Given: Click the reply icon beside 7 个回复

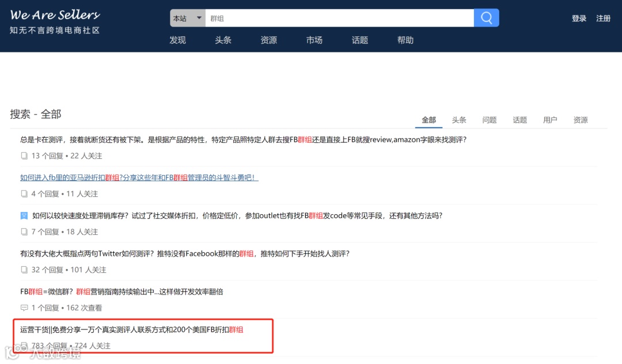Looking at the screenshot, I should pos(24,232).
